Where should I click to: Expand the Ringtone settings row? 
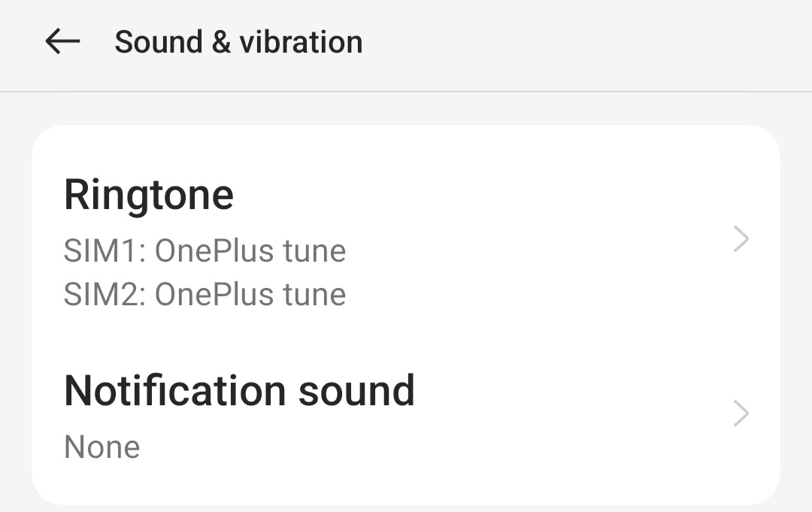point(406,241)
